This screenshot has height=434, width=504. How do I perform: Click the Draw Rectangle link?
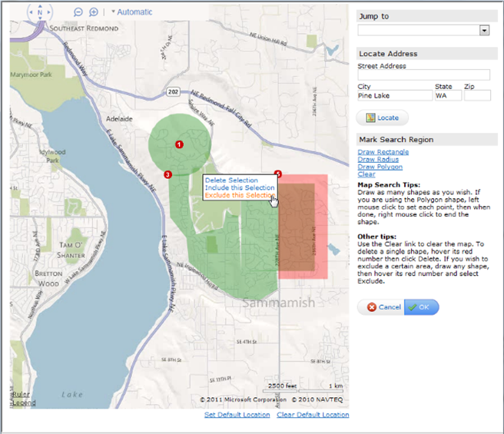[383, 152]
